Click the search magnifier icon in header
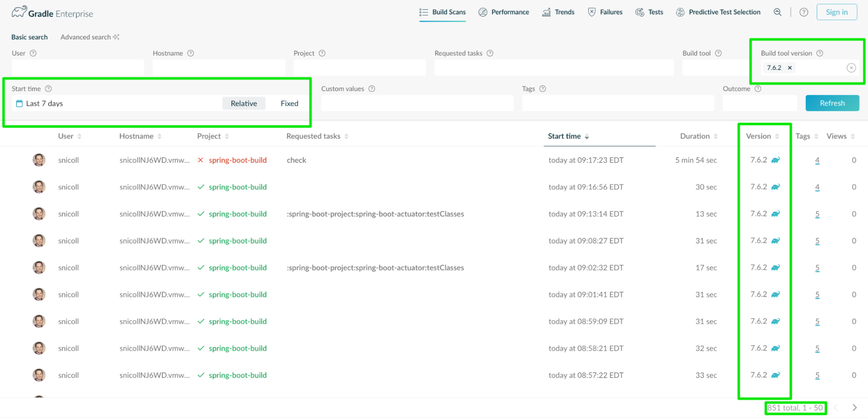 click(x=777, y=12)
